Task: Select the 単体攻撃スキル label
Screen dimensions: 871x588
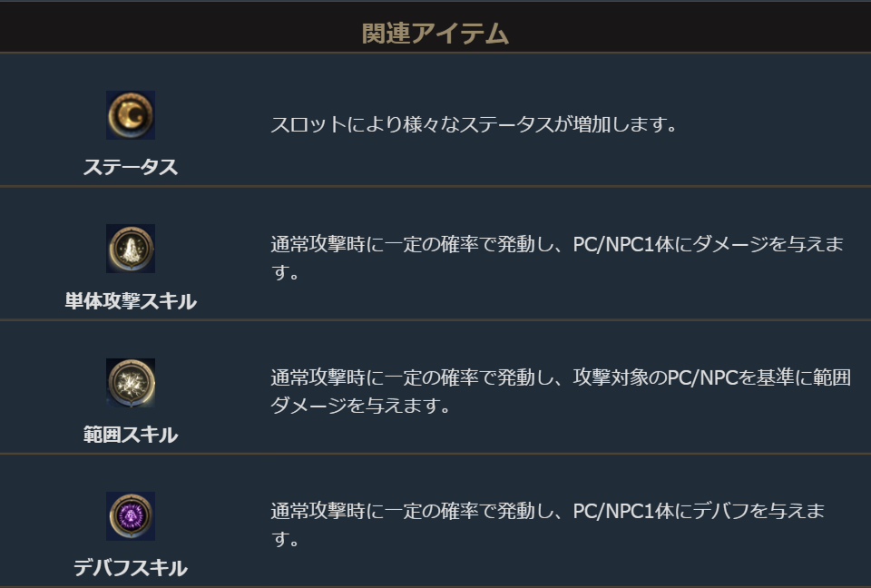Action: 130,301
